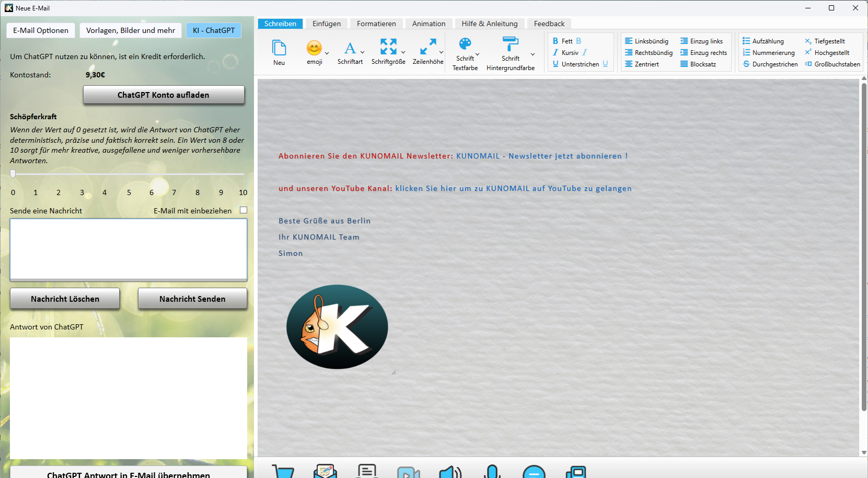868x478 pixels.
Task: Apply Hochgestellt superscript
Action: click(x=827, y=52)
